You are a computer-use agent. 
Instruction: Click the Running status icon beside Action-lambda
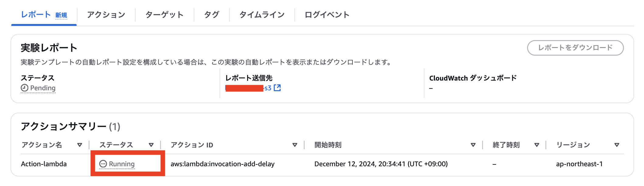tap(103, 164)
